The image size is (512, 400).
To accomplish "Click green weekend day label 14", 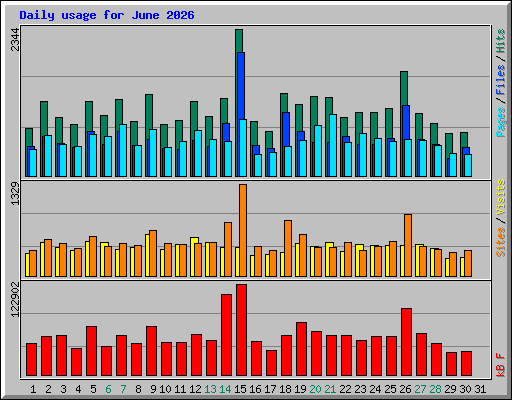I will (225, 389).
